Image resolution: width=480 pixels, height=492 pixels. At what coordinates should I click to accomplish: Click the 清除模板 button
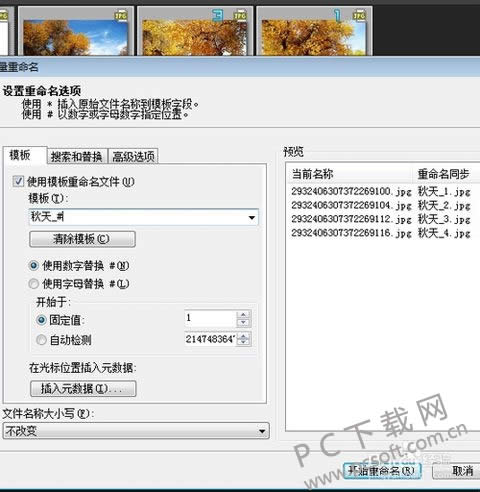point(82,239)
